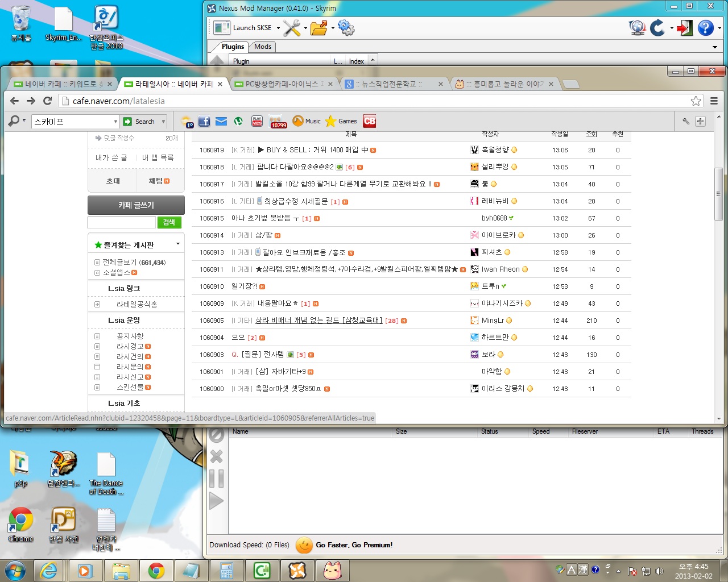The image size is (728, 582).
Task: Click the green 검색 button
Action: point(169,222)
